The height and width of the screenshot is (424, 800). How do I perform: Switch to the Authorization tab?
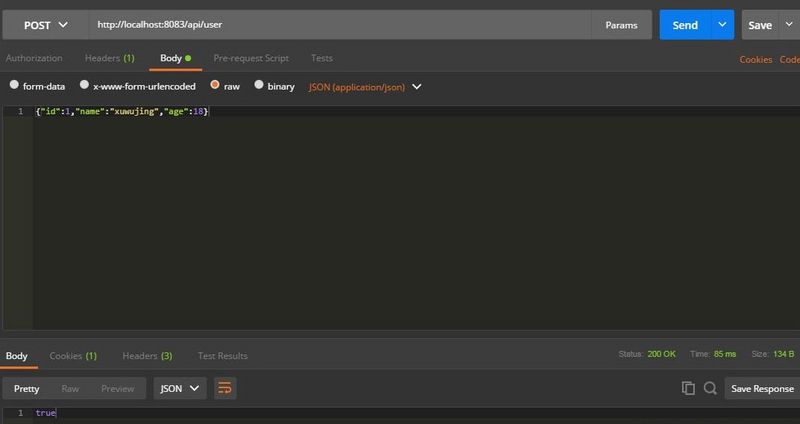34,58
